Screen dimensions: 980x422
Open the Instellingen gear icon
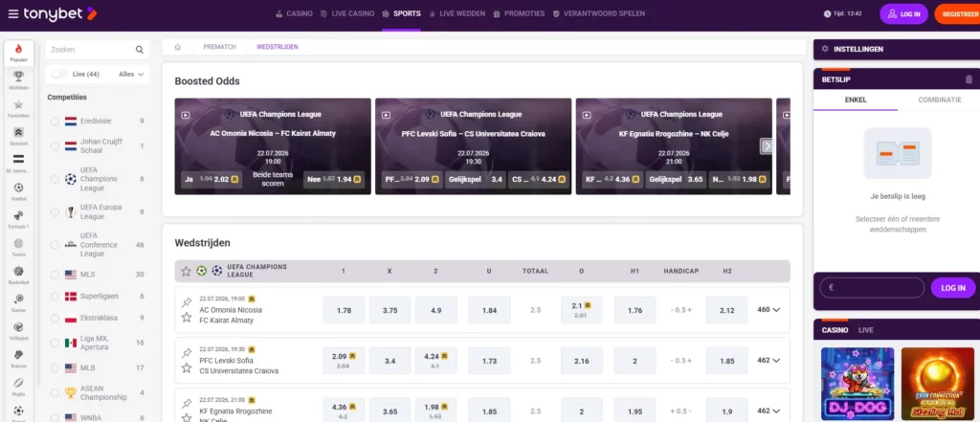click(825, 49)
